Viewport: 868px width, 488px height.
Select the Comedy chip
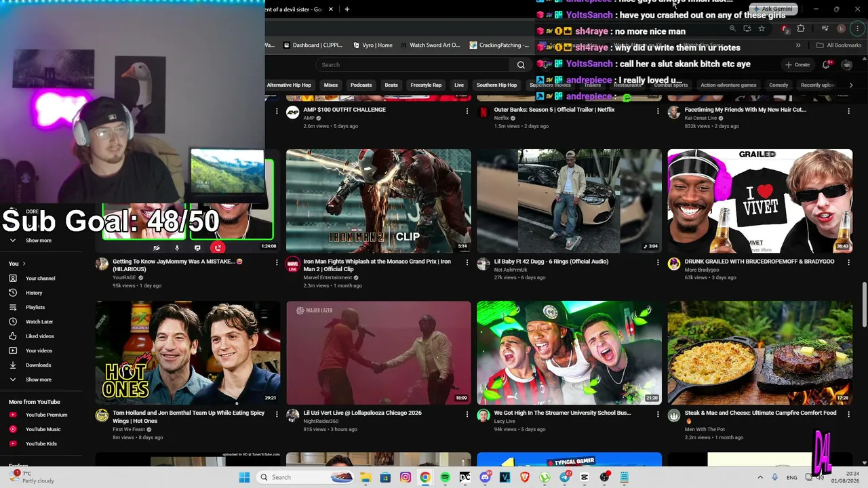pyautogui.click(x=778, y=85)
